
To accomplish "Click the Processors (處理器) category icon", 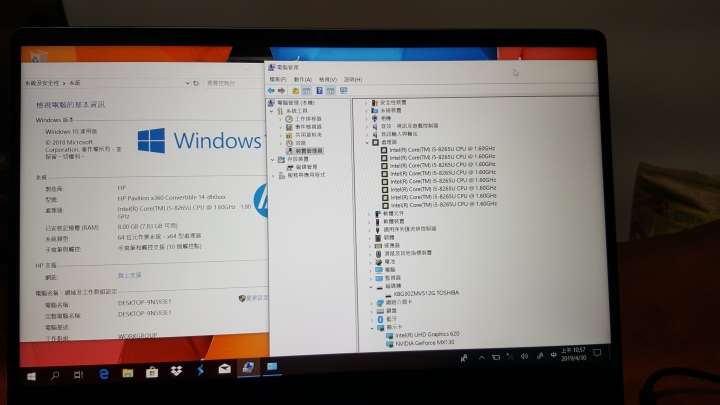I will tap(375, 142).
